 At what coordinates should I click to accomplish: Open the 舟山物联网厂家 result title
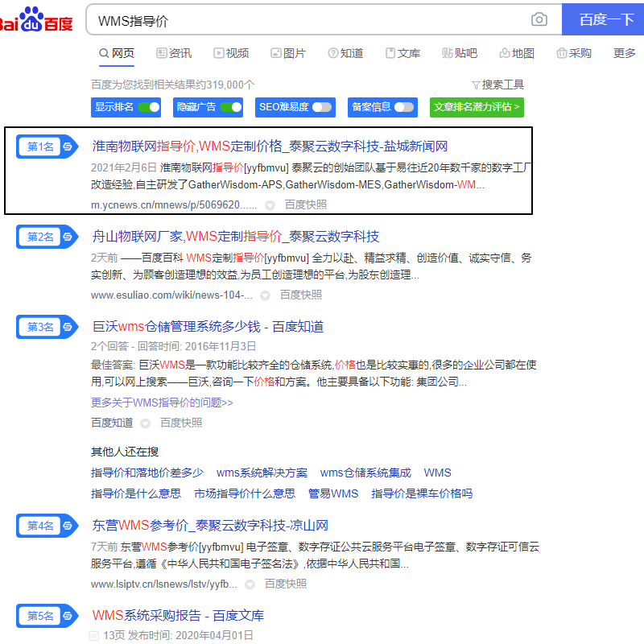tap(235, 237)
